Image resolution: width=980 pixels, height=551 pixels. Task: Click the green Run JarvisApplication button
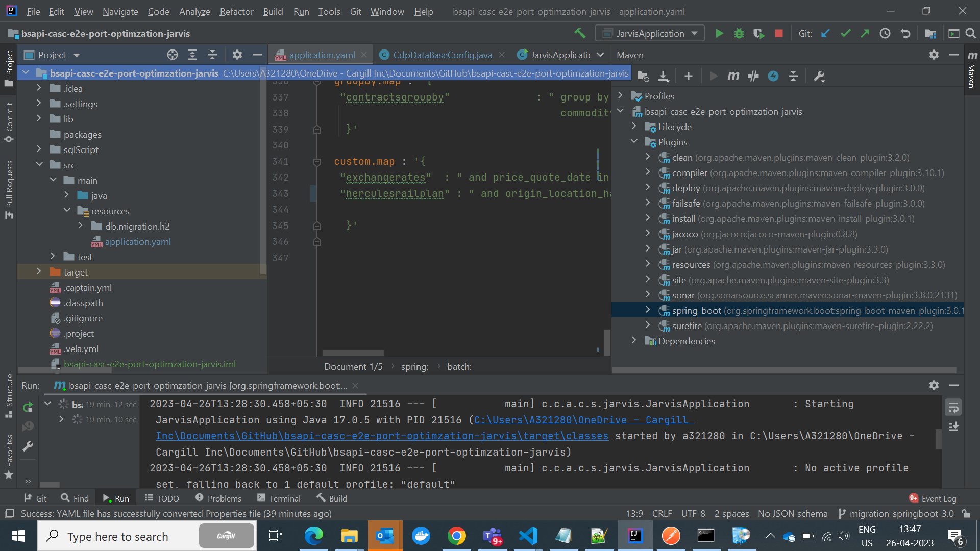tap(719, 34)
